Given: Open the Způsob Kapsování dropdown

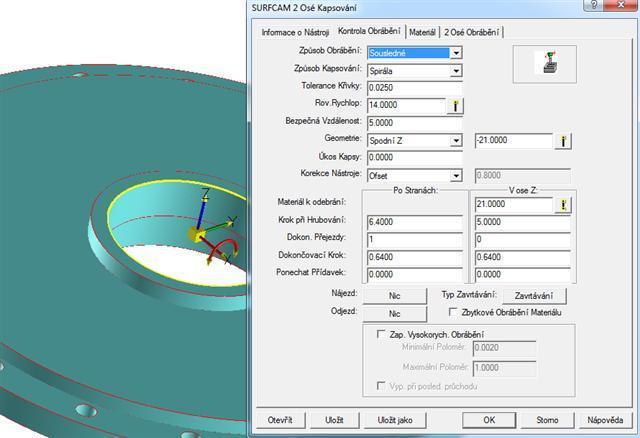Looking at the screenshot, I should pyautogui.click(x=456, y=71).
